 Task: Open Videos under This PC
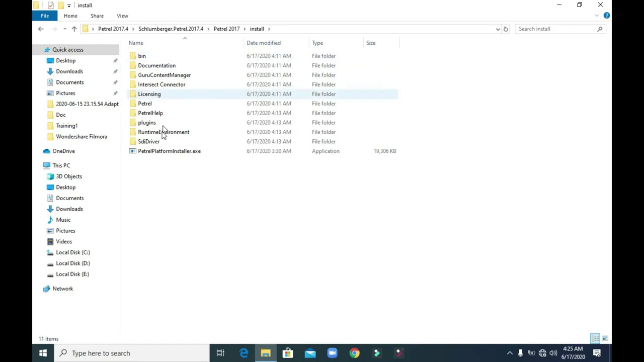coord(63,242)
